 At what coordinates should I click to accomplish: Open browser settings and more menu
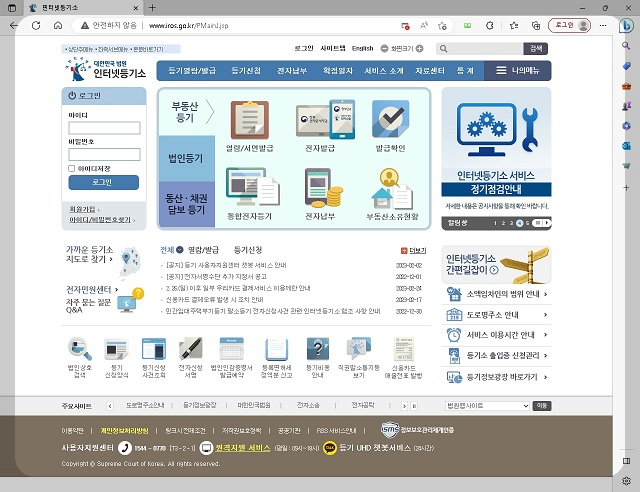[603, 25]
